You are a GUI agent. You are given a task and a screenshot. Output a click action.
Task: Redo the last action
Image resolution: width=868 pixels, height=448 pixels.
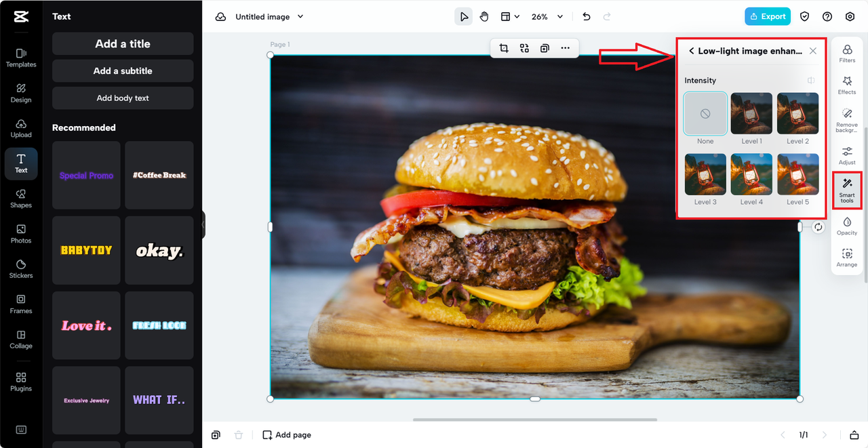[x=607, y=17]
